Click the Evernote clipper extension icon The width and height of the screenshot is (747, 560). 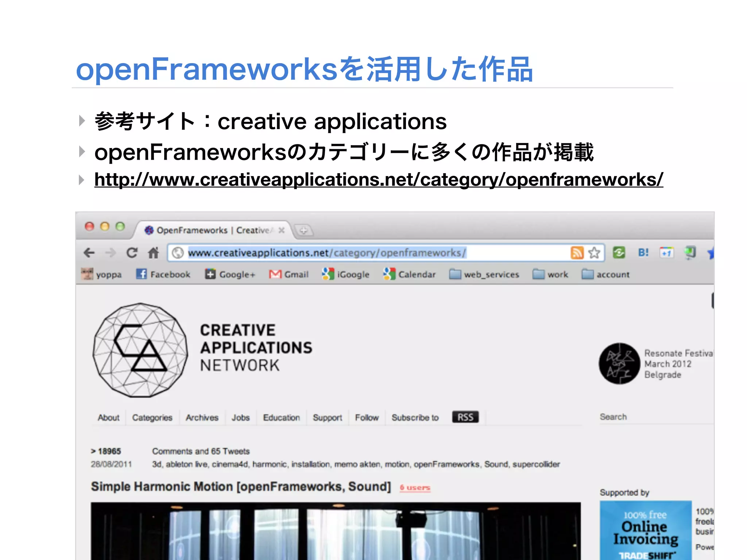tap(690, 253)
